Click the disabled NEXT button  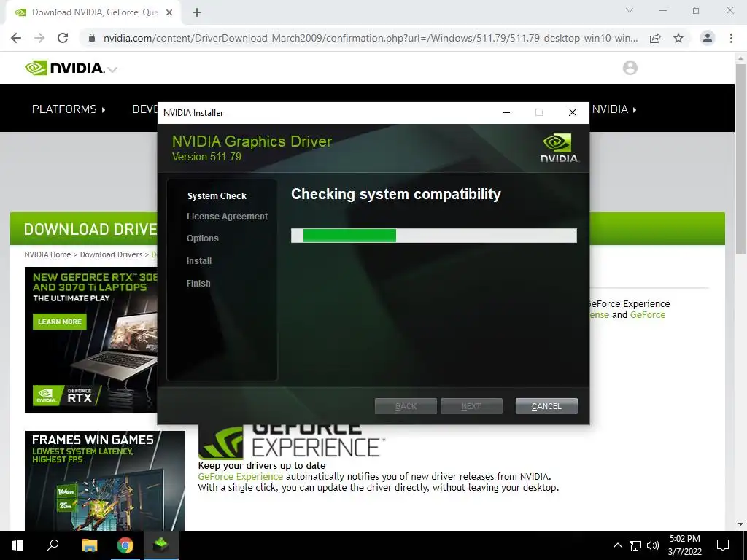(x=471, y=406)
